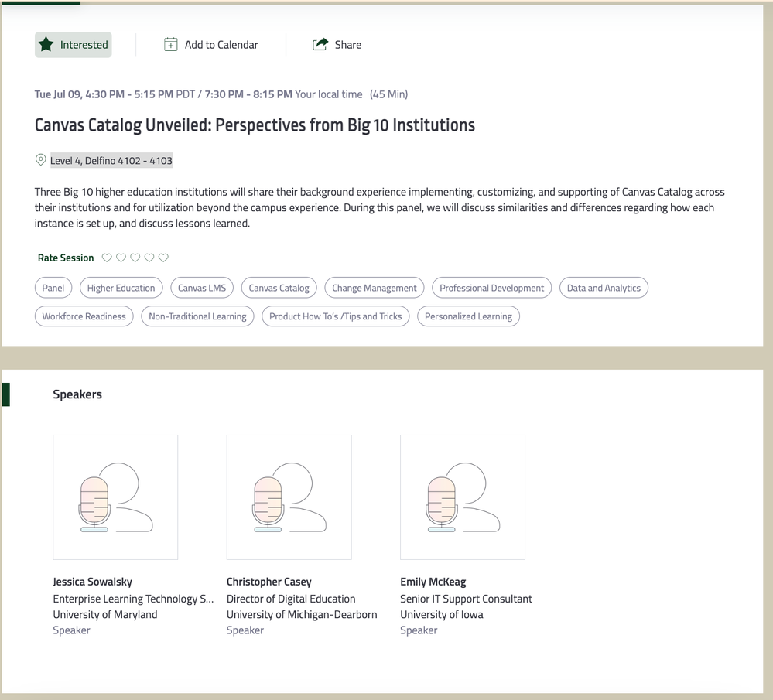Select the Panel tag
This screenshot has width=773, height=700.
pyautogui.click(x=53, y=288)
